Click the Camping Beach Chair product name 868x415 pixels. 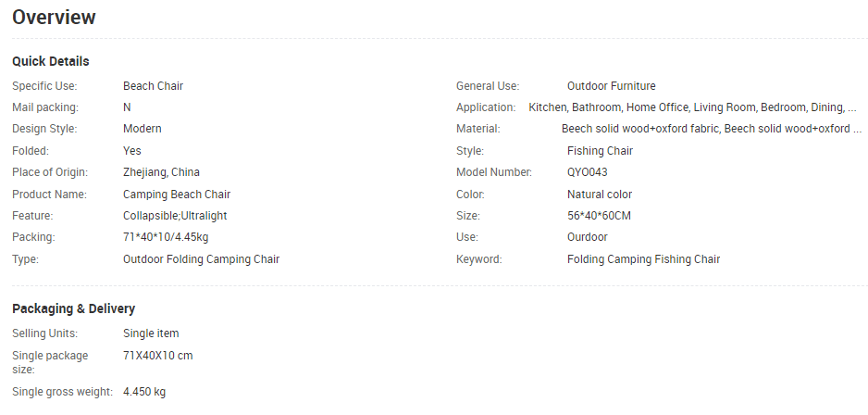coord(177,195)
